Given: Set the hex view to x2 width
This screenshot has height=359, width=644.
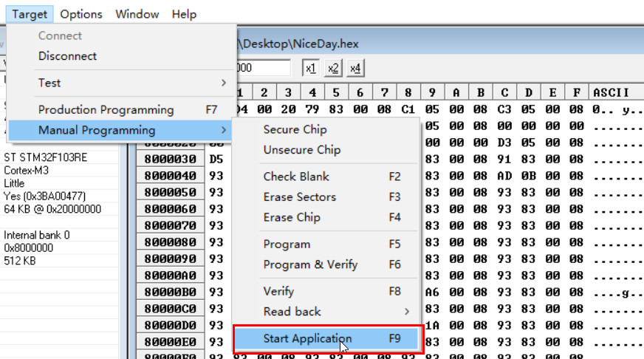Looking at the screenshot, I should [333, 68].
